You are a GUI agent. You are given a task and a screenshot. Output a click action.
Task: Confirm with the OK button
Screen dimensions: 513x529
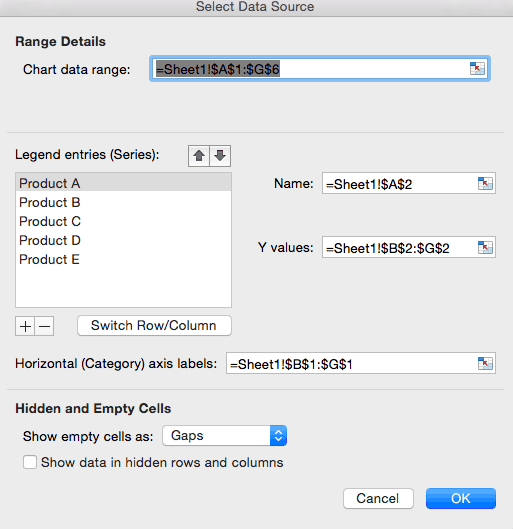point(461,498)
